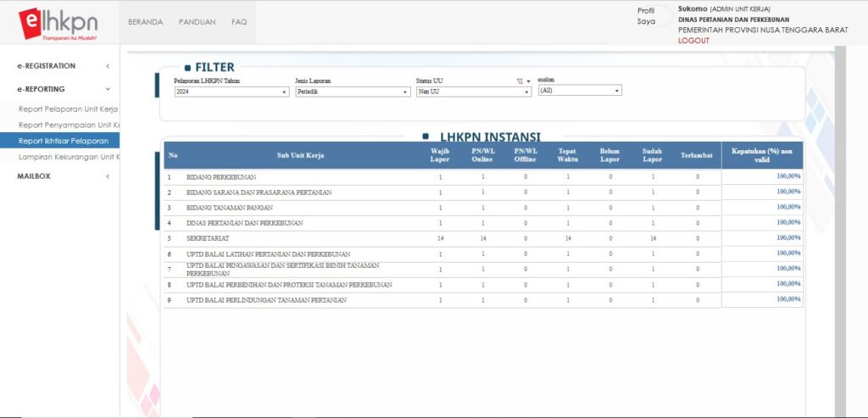
Task: Open Lampiran Kekurangan Unit Kerja
Action: (68, 157)
